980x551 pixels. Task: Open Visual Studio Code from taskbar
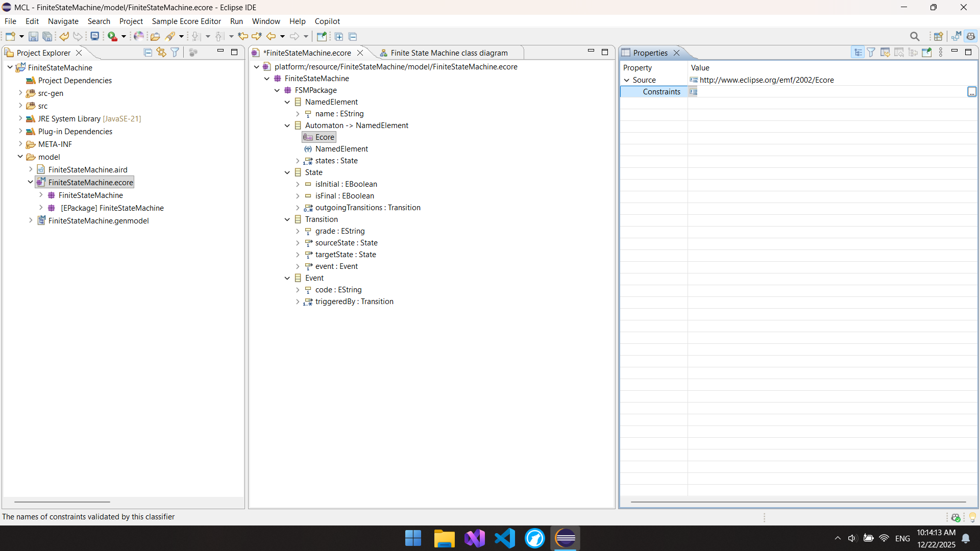pyautogui.click(x=505, y=538)
